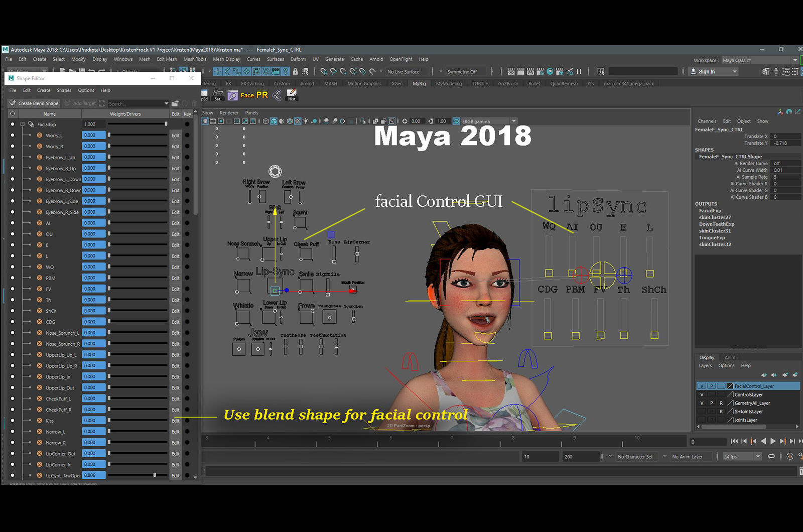Click the step to previous key button

[x=753, y=441]
